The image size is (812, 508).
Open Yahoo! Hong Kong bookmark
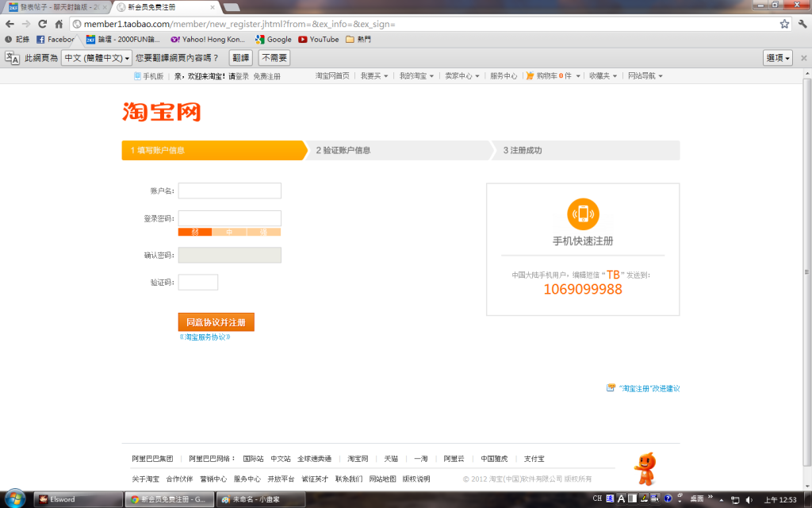pos(209,40)
